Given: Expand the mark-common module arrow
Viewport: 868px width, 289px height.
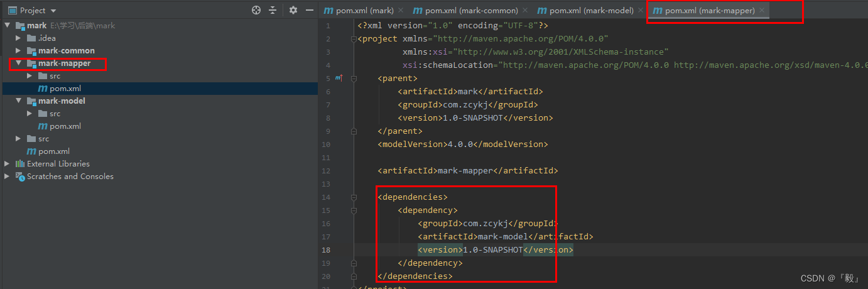Looking at the screenshot, I should coord(19,51).
